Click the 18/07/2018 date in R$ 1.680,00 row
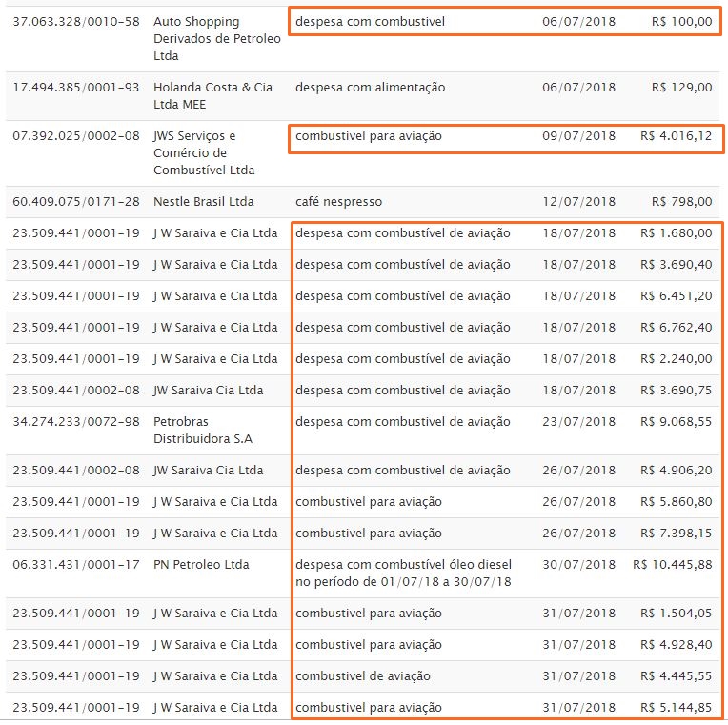This screenshot has width=728, height=725. tap(578, 233)
